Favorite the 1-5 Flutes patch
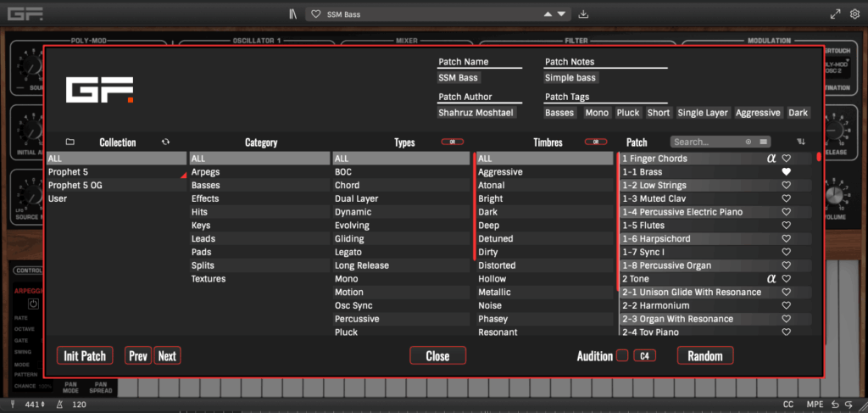Image resolution: width=868 pixels, height=413 pixels. (x=786, y=226)
